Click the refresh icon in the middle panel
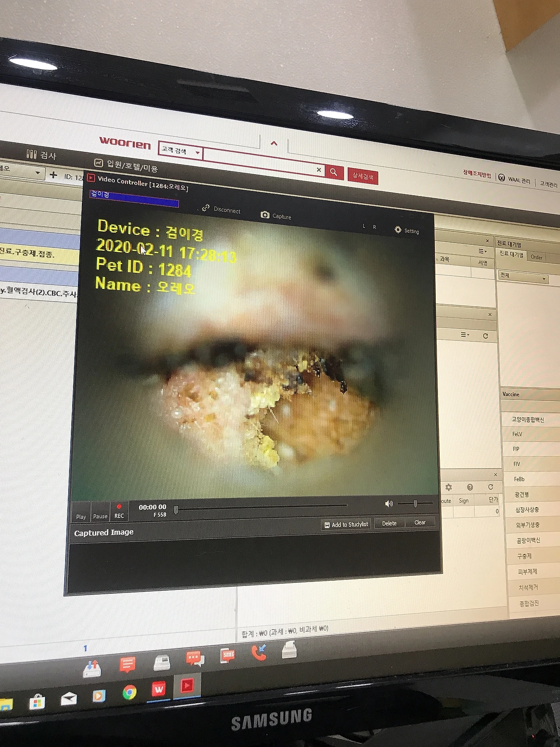 (x=485, y=336)
